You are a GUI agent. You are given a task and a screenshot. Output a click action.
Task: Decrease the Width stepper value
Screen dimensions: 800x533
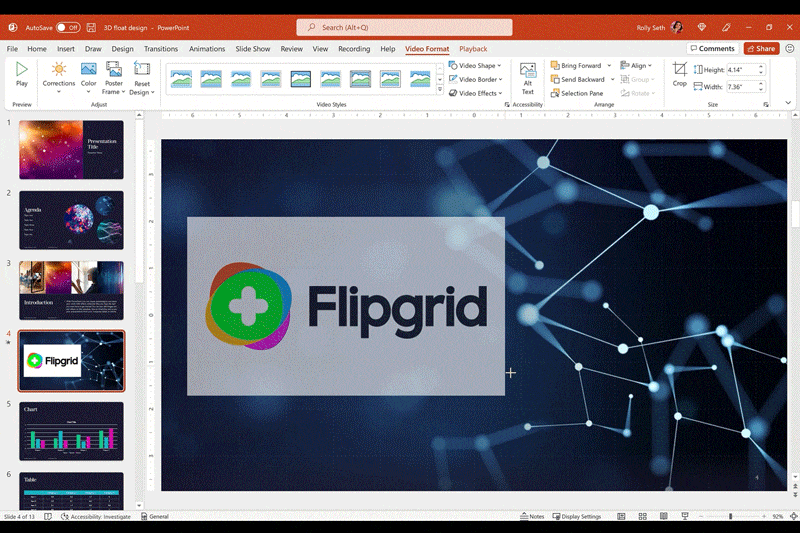coord(761,90)
